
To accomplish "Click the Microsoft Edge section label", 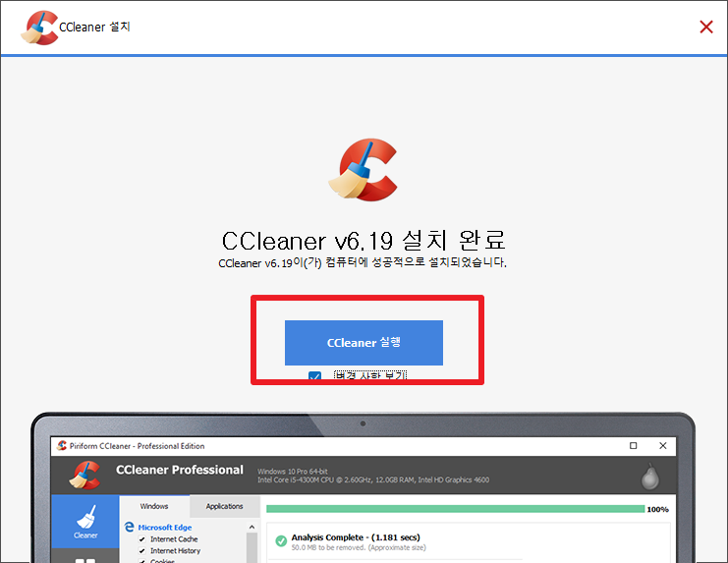I will click(165, 528).
